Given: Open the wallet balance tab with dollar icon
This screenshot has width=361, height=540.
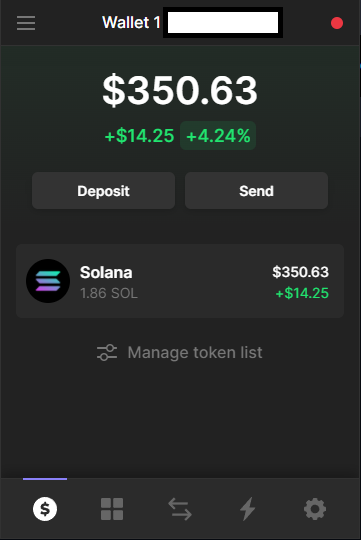Looking at the screenshot, I should click(x=45, y=509).
